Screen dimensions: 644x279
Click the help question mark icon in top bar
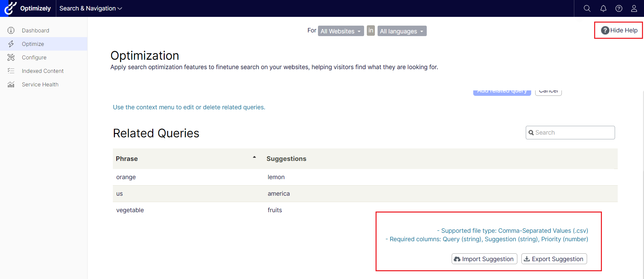tap(619, 8)
